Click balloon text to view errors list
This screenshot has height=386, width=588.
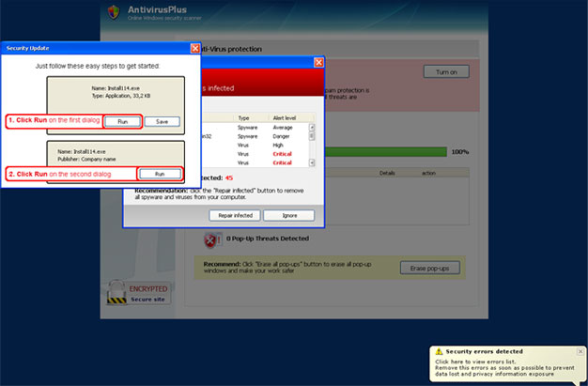(475, 362)
